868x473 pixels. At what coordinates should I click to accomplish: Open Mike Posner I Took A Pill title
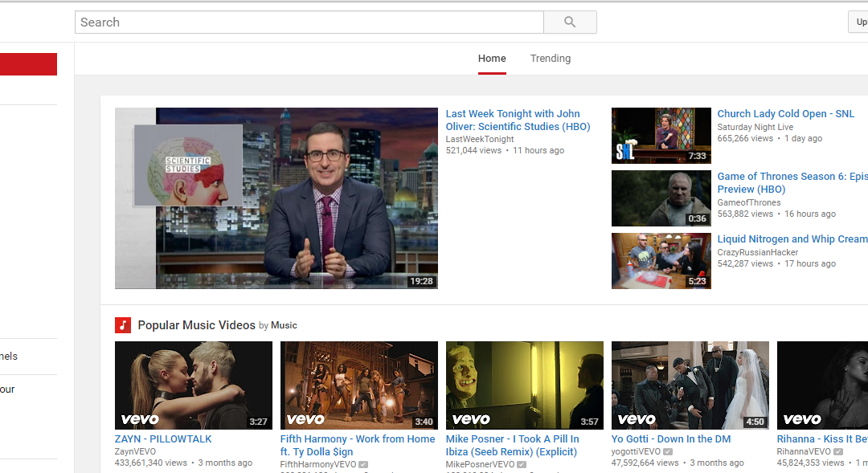[513, 446]
